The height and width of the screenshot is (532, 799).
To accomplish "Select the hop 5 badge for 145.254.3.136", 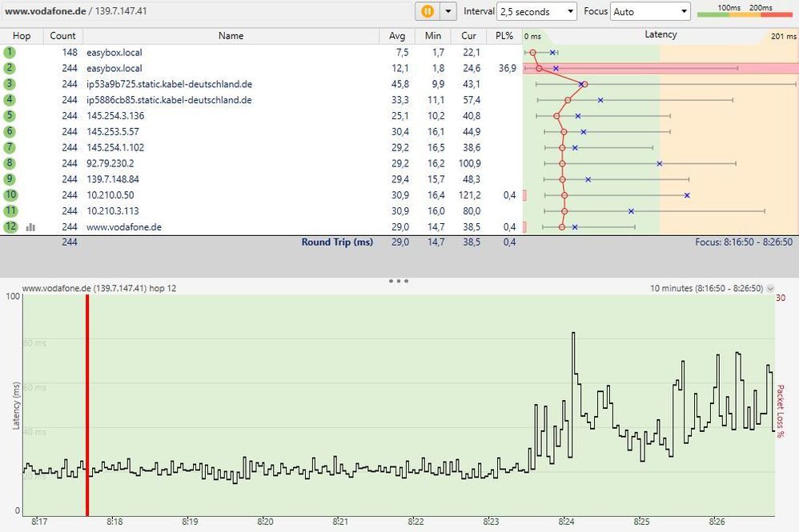I will (9, 115).
